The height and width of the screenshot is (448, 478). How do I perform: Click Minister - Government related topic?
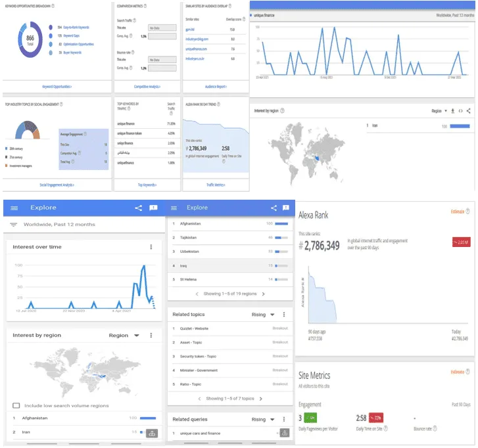click(199, 370)
